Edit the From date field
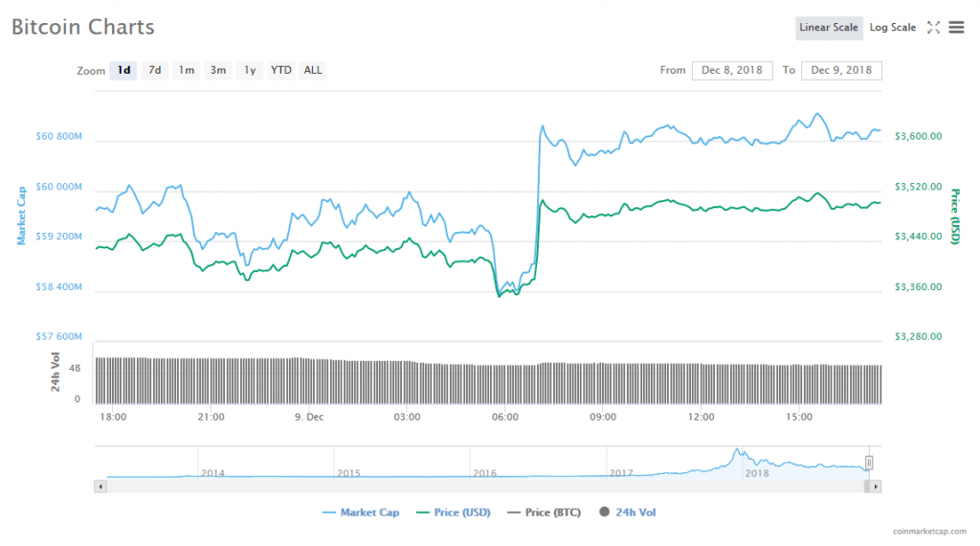The image size is (980, 546). 732,70
